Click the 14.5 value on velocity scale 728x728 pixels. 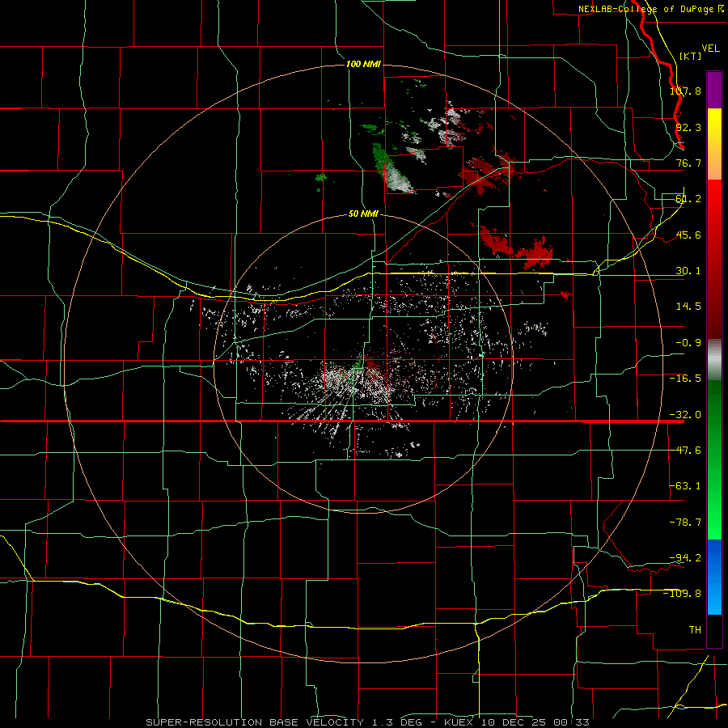(688, 307)
